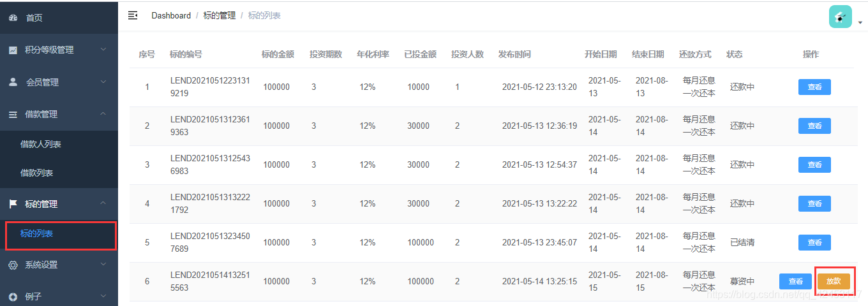Click 查看 button for row 2

814,126
